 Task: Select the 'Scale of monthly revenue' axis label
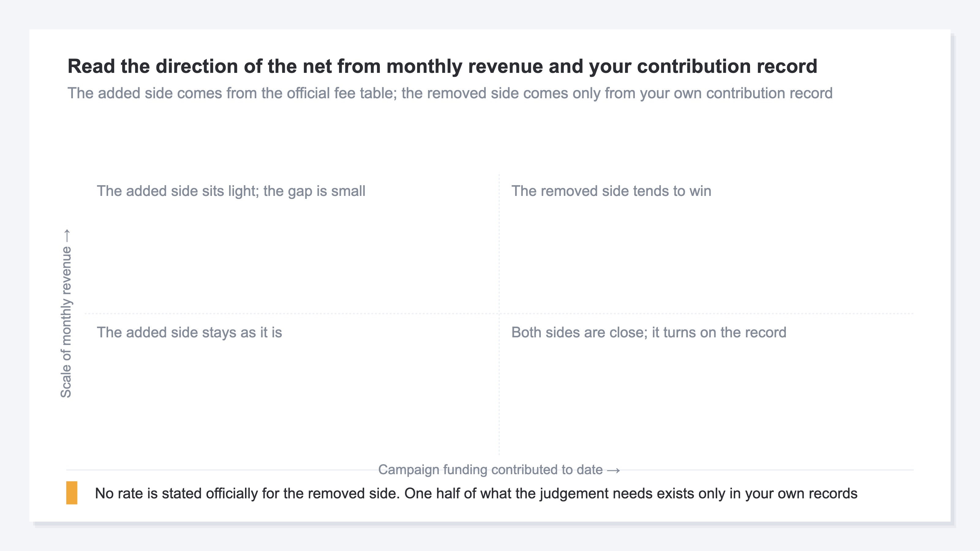[x=66, y=322]
